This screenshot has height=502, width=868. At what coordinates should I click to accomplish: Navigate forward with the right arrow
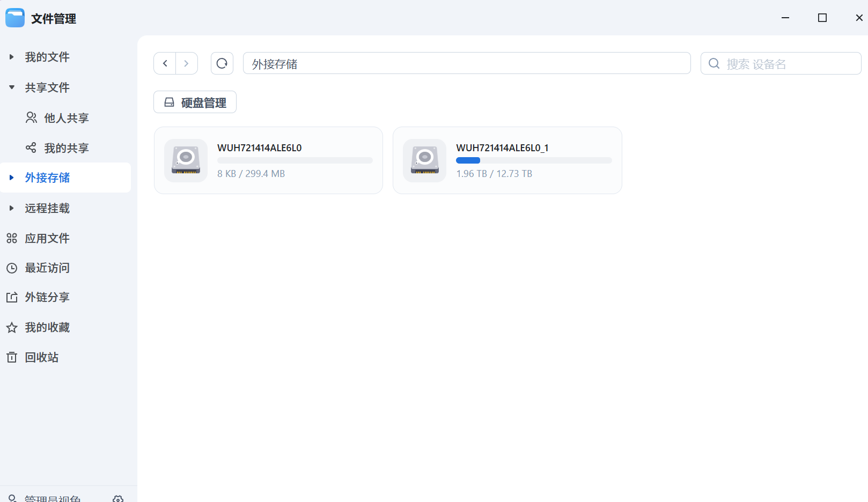click(186, 63)
